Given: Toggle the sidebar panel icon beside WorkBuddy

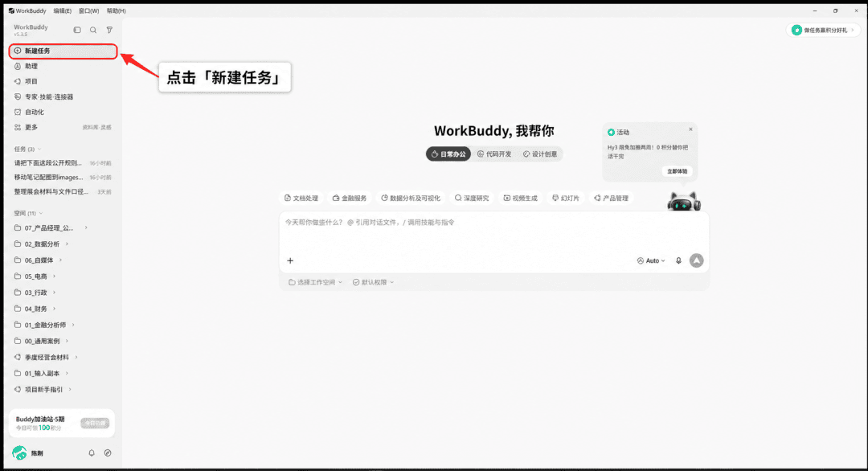Looking at the screenshot, I should [x=77, y=30].
